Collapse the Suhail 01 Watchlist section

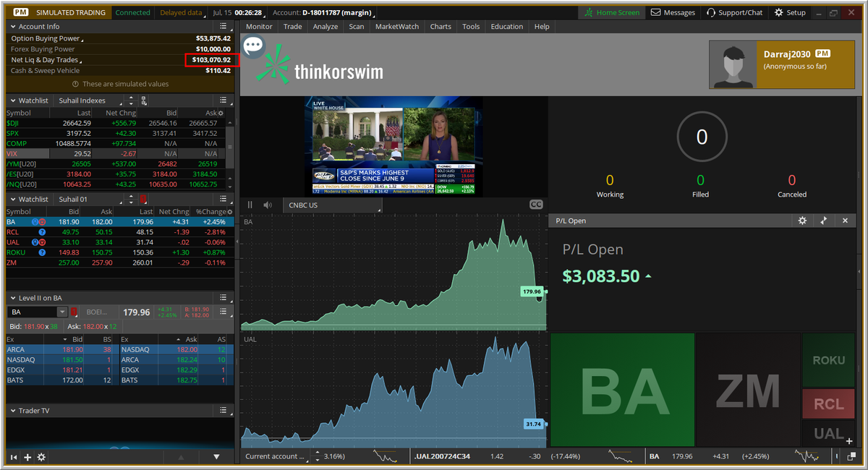13,199
